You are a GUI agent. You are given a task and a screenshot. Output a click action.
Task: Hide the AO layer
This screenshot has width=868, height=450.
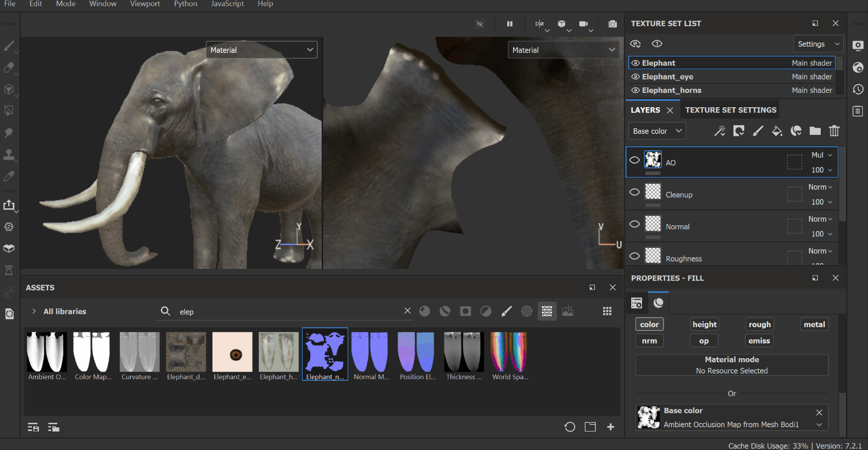point(634,160)
